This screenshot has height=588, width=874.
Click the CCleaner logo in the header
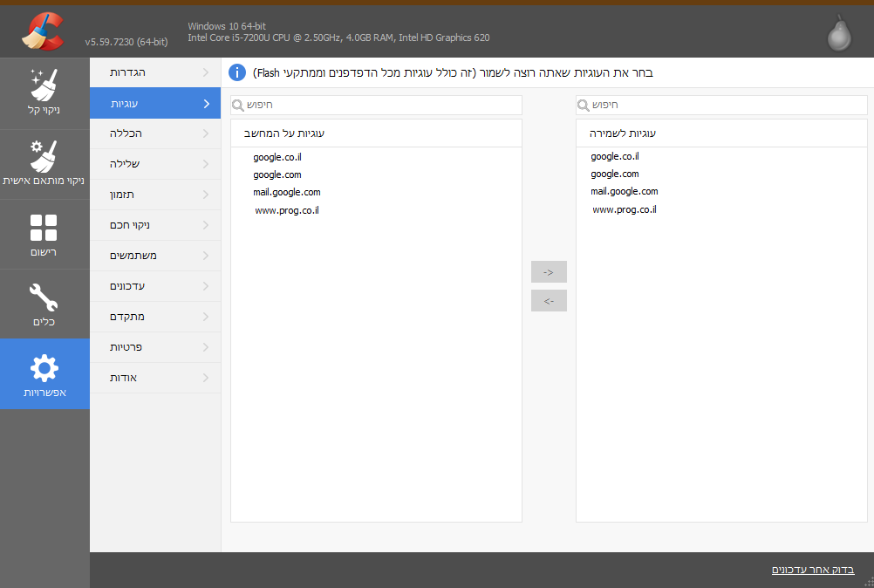(x=44, y=31)
